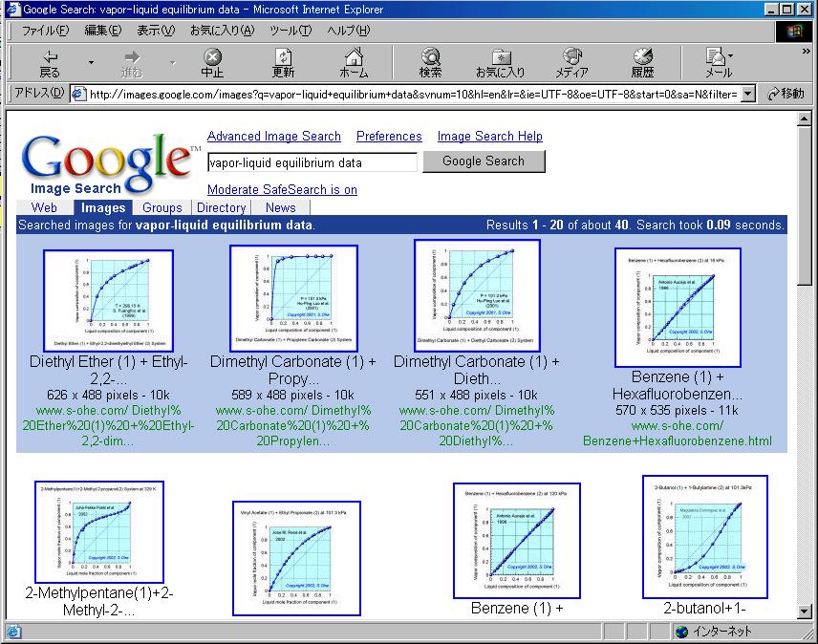
Task: Click the Back arrow toolbar icon
Action: [x=49, y=58]
